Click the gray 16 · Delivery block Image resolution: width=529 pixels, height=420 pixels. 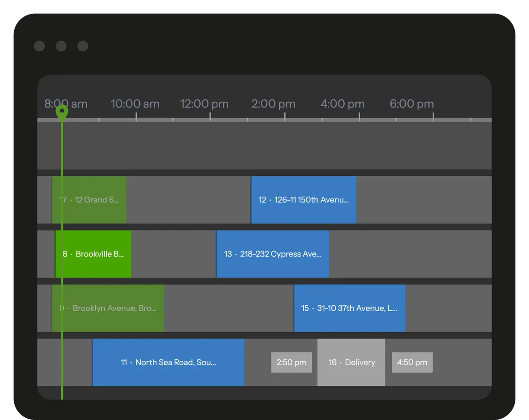352,363
